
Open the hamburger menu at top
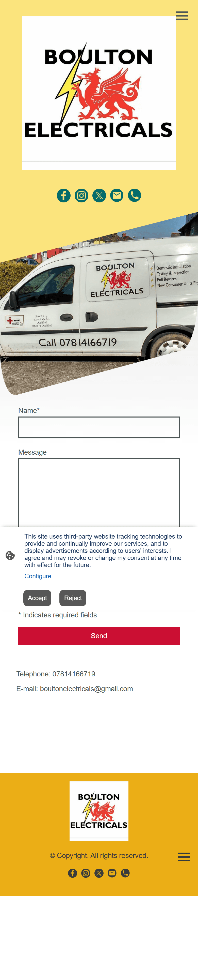coord(182,16)
